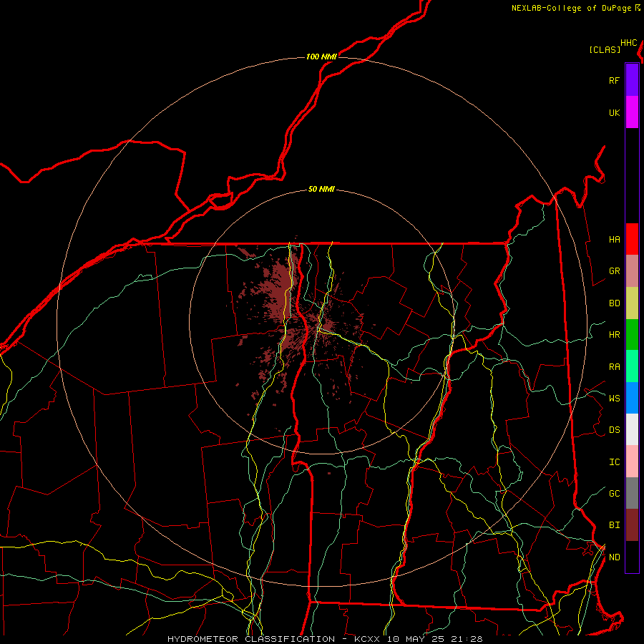Click the HR green legend swatch
Screen dimensions: 644x644
pyautogui.click(x=632, y=335)
